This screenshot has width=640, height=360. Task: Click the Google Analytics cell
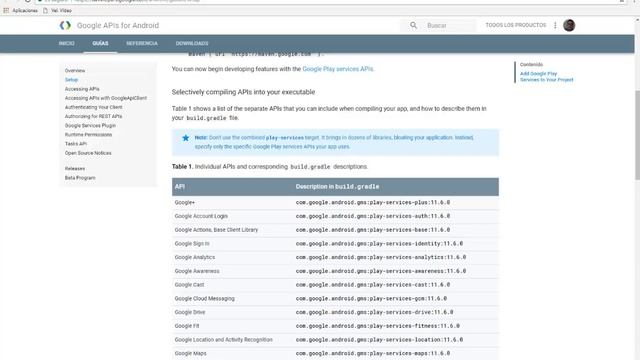(x=195, y=258)
